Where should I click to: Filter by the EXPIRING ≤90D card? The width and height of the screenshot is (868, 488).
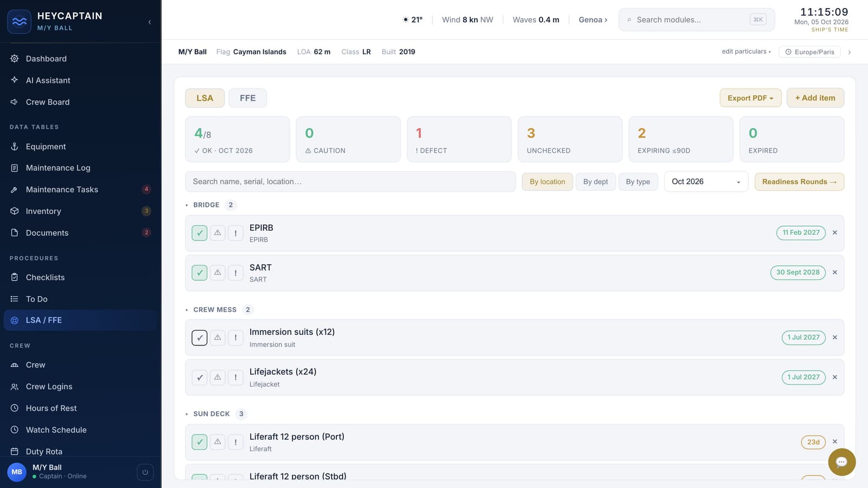pos(681,139)
